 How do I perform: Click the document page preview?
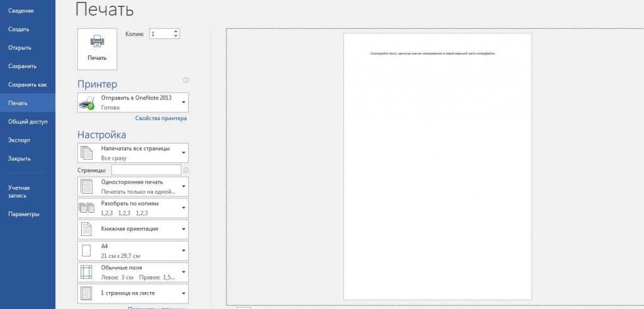click(x=437, y=167)
